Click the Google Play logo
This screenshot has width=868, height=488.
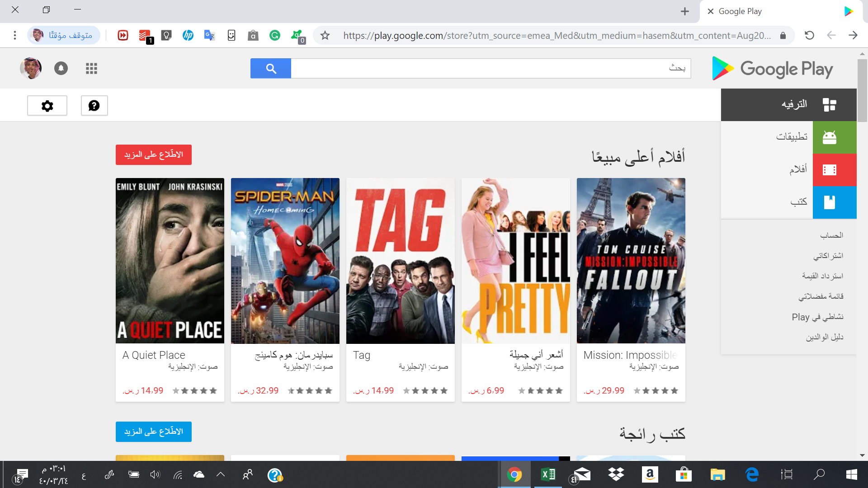pyautogui.click(x=773, y=69)
